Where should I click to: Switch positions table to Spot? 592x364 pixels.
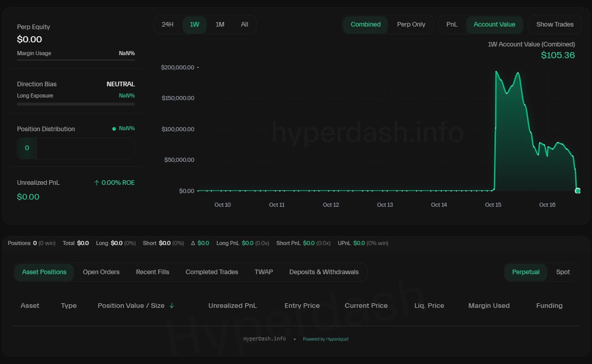563,272
